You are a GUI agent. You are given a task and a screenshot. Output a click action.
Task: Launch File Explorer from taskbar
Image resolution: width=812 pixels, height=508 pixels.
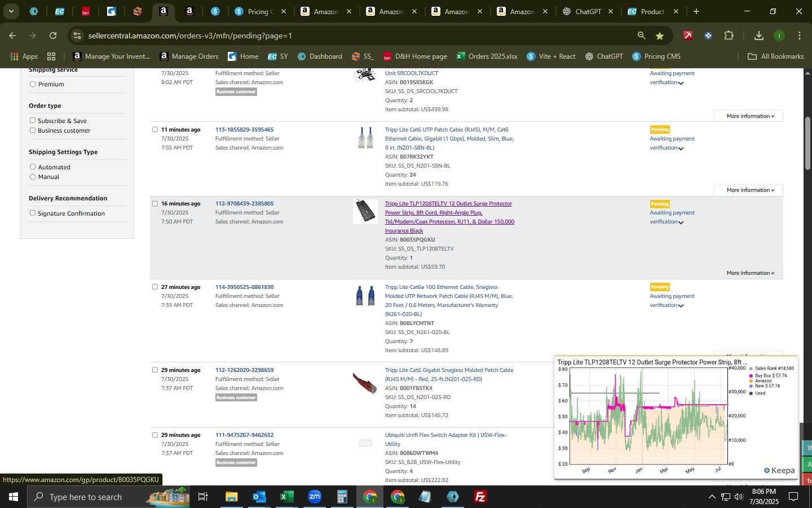tap(231, 497)
